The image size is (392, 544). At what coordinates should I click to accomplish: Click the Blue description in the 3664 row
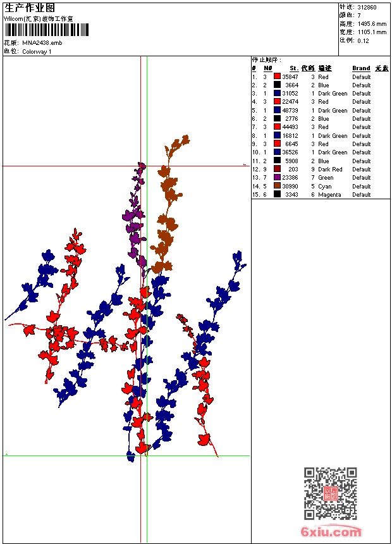tap(323, 85)
